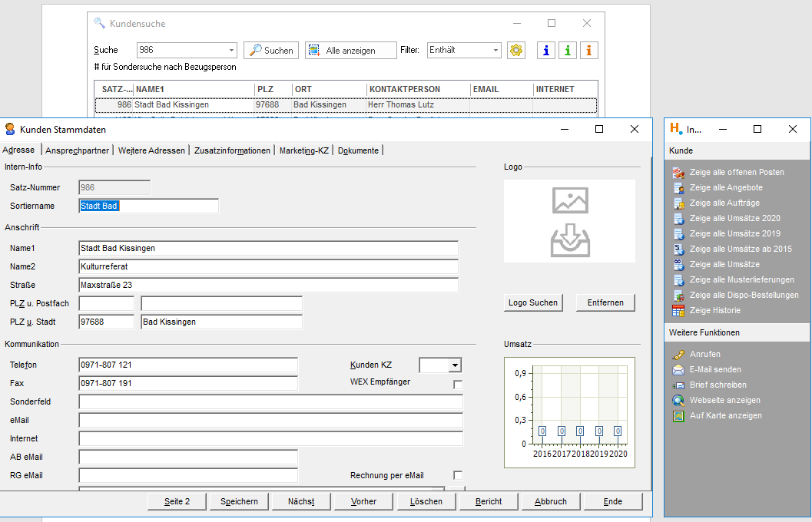Click the Straße field with Maxstraße 23
This screenshot has width=812, height=522.
tap(268, 285)
